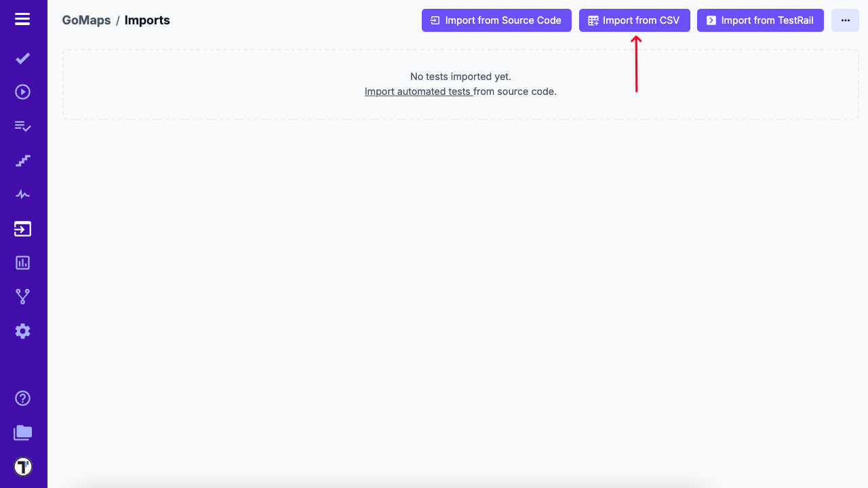
Task: Open Analytics via the pulse icon
Action: coord(22,194)
